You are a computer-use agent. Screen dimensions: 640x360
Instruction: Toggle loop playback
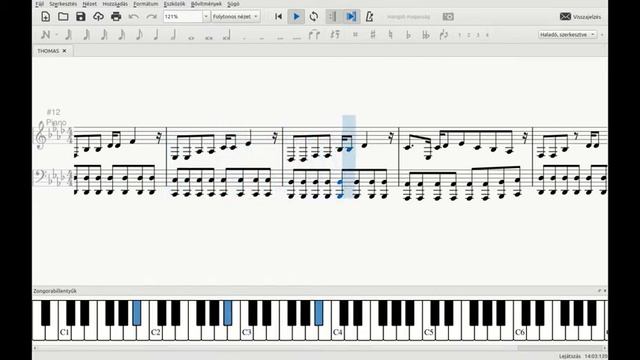pyautogui.click(x=314, y=17)
